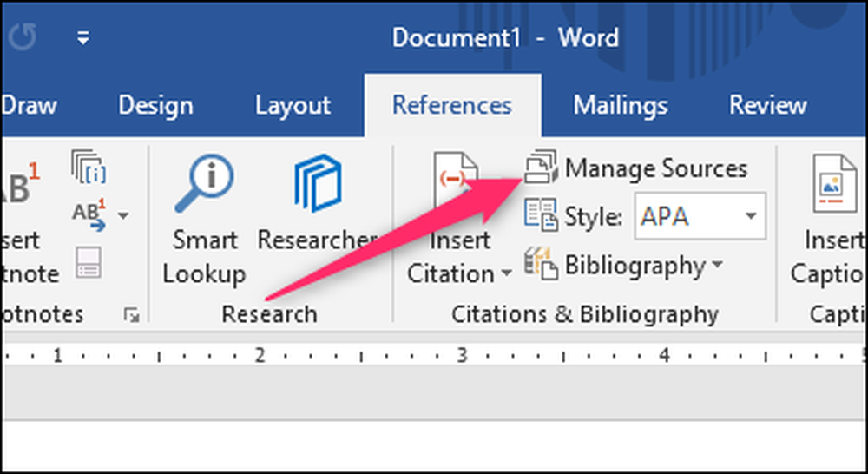Viewport: 868px width, 474px height.
Task: Click the 'Citations & Bibliography' group label
Action: pos(584,314)
